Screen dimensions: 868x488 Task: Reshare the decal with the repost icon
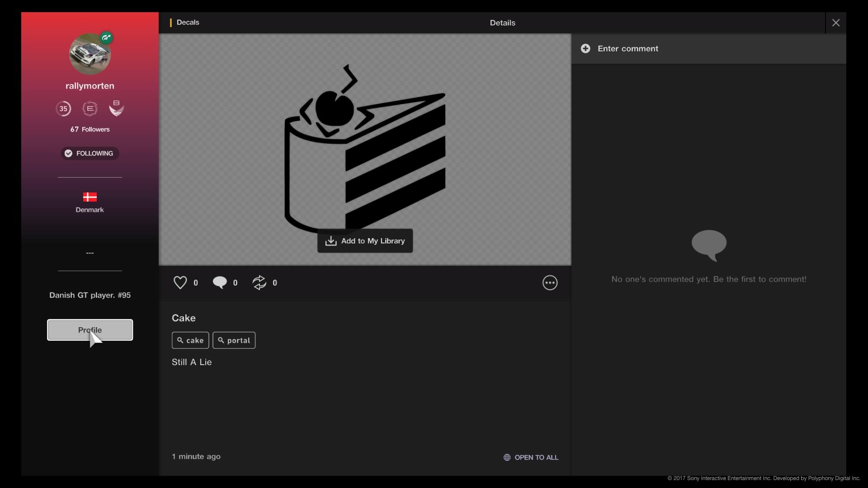point(259,282)
